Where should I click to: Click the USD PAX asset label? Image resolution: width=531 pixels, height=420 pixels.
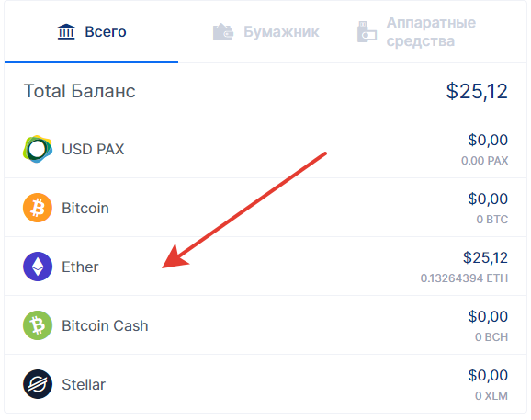[93, 149]
